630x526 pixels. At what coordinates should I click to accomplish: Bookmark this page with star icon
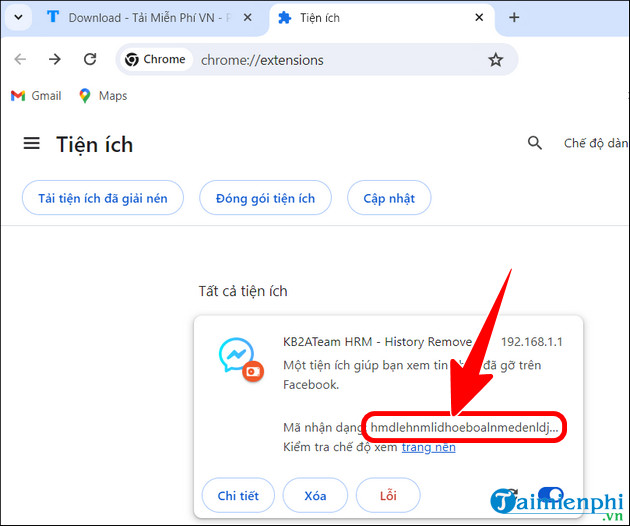coord(495,60)
